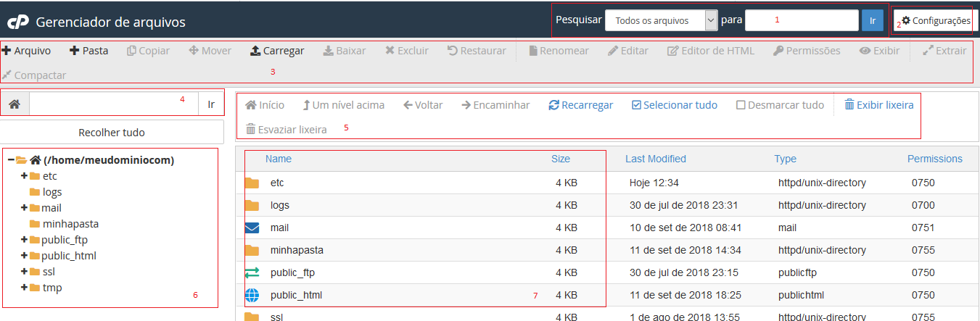Open Exibir lixeira trash view
This screenshot has height=321, width=980.
878,105
